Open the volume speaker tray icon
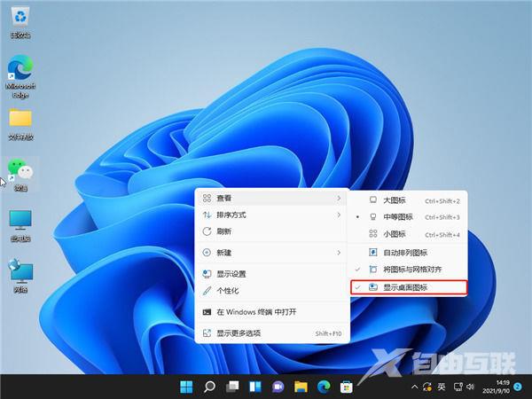Viewport: 532px width, 399px height. coord(470,387)
